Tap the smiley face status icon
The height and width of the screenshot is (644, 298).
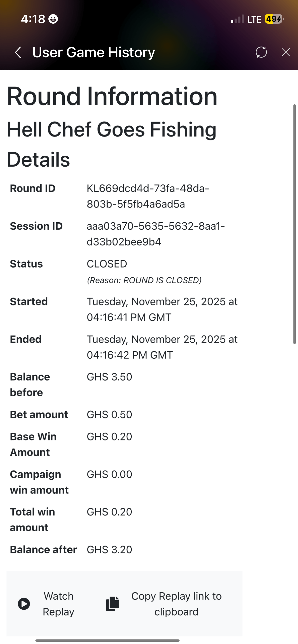pyautogui.click(x=53, y=19)
